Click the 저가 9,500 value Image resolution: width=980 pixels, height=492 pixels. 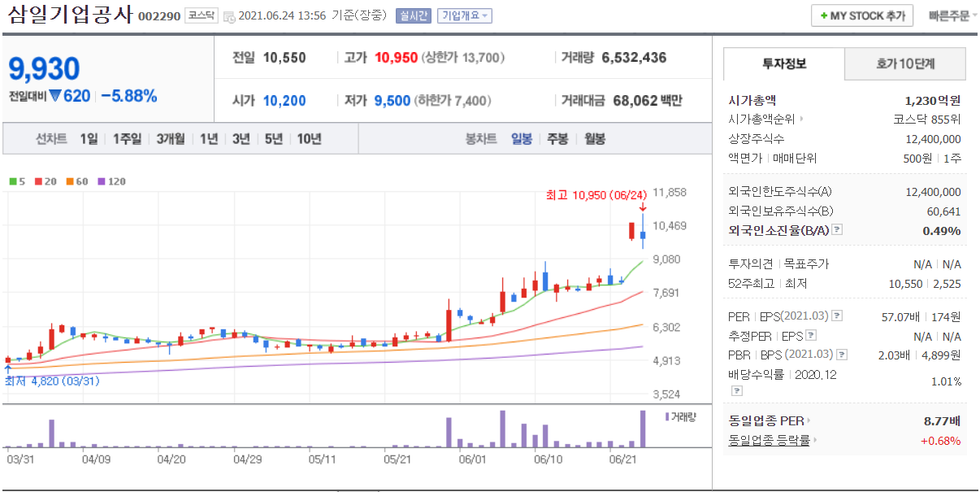(x=392, y=101)
